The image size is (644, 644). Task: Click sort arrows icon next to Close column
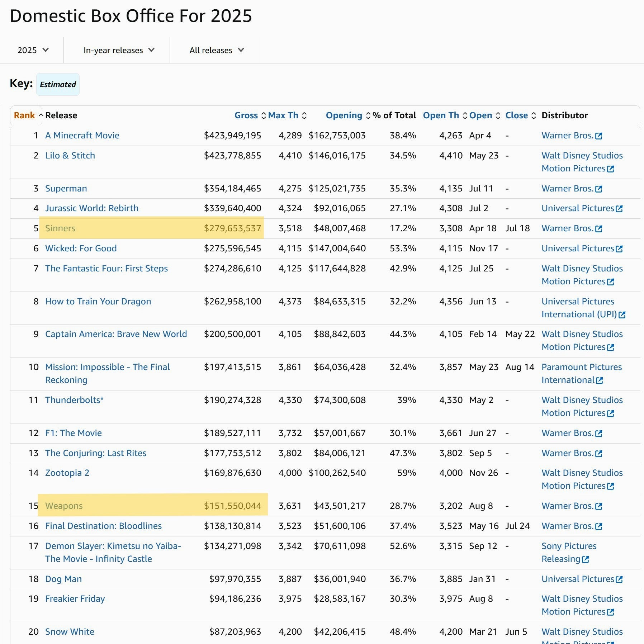coord(534,115)
